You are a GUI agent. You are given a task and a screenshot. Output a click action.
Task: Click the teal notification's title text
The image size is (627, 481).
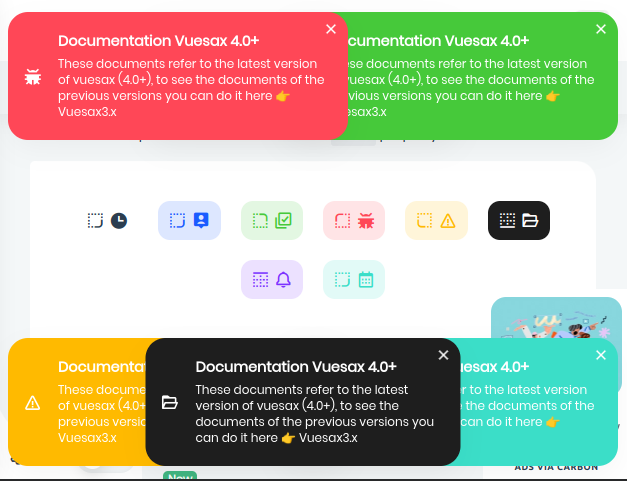[x=495, y=367]
